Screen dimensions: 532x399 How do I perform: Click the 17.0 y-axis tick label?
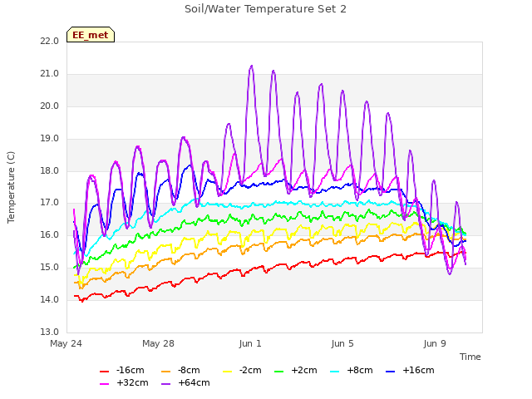49,203
